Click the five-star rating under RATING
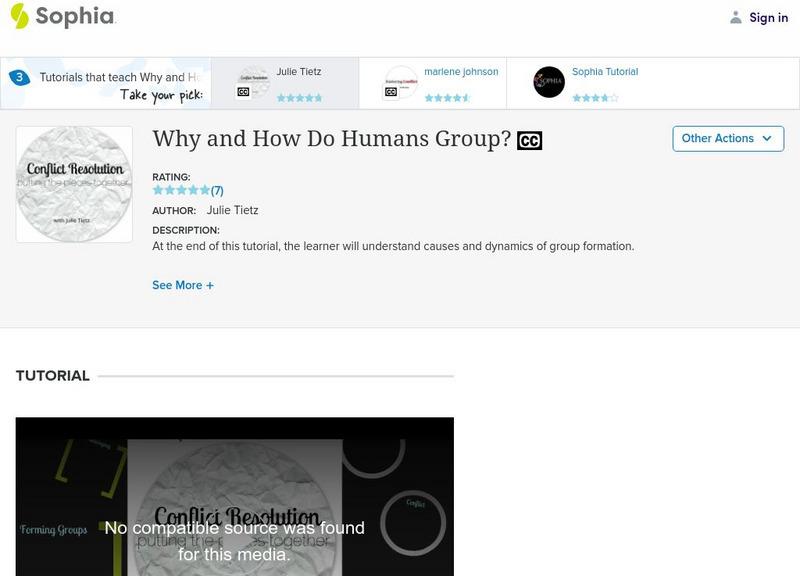800x576 pixels. (181, 190)
